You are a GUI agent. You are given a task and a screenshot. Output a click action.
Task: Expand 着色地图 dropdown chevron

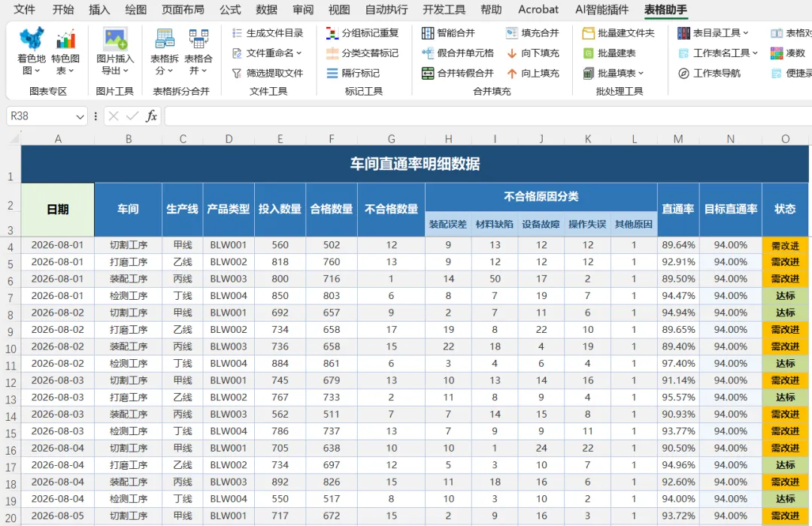[x=38, y=71]
